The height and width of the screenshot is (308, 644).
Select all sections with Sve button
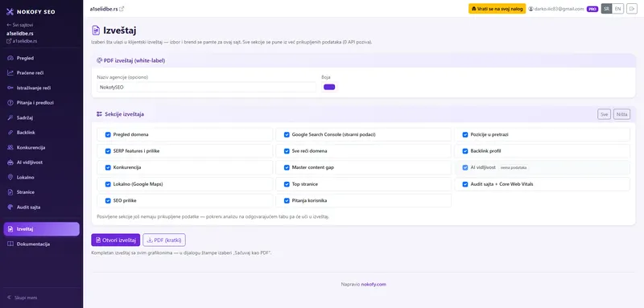tap(605, 114)
